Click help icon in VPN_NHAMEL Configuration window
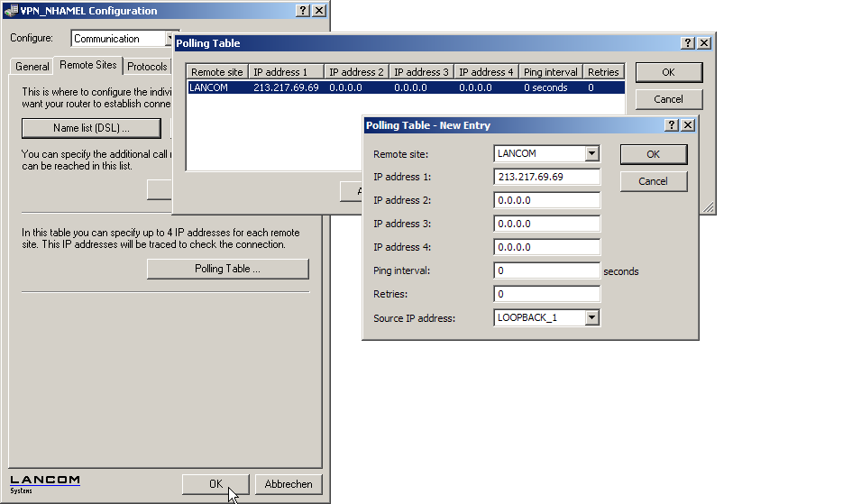The height and width of the screenshot is (504, 852). point(303,11)
